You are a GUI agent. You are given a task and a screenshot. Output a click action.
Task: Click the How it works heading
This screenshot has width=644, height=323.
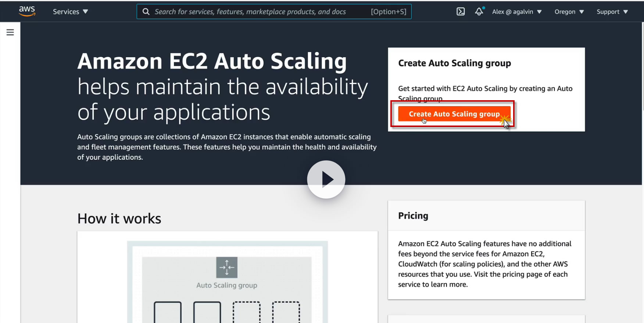tap(119, 219)
